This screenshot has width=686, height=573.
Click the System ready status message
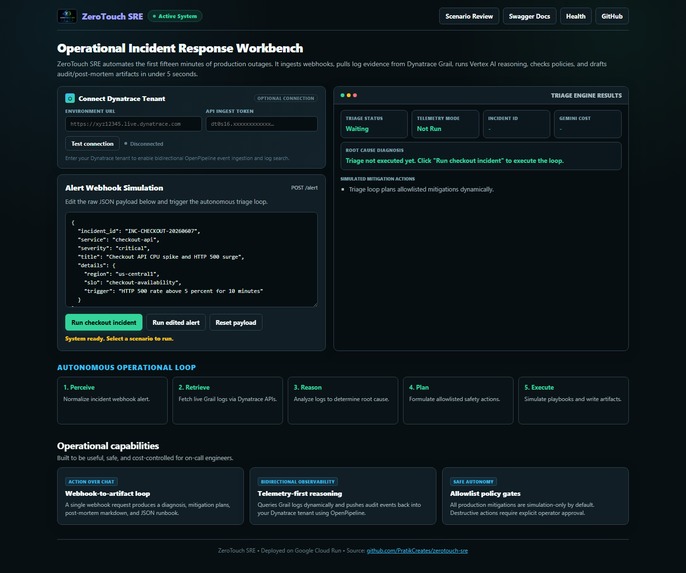tap(119, 339)
